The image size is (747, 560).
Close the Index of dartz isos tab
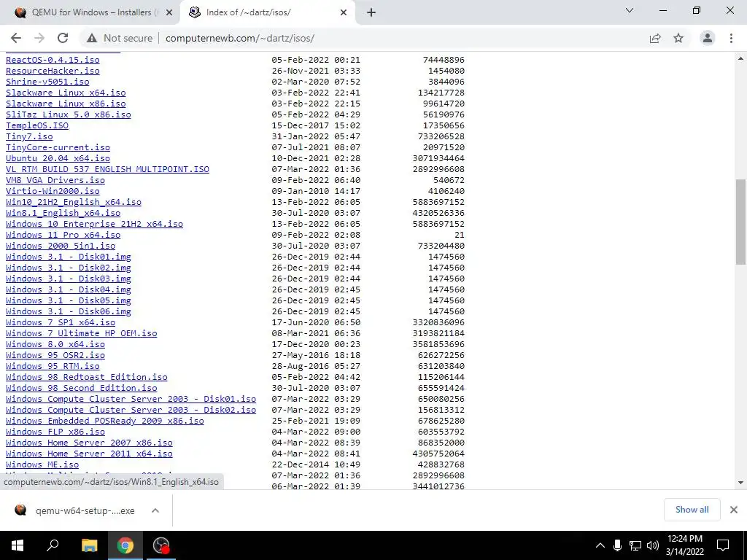point(344,12)
